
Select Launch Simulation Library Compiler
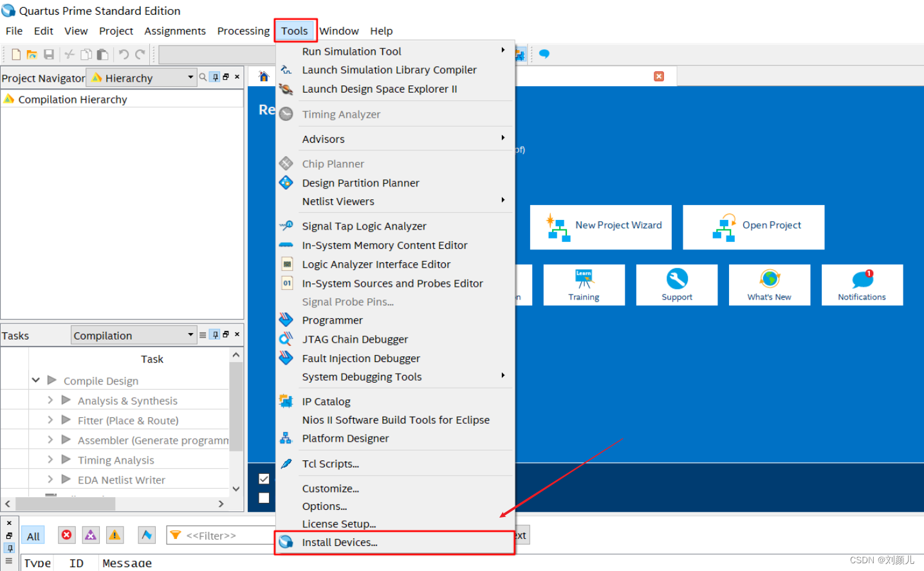point(395,70)
